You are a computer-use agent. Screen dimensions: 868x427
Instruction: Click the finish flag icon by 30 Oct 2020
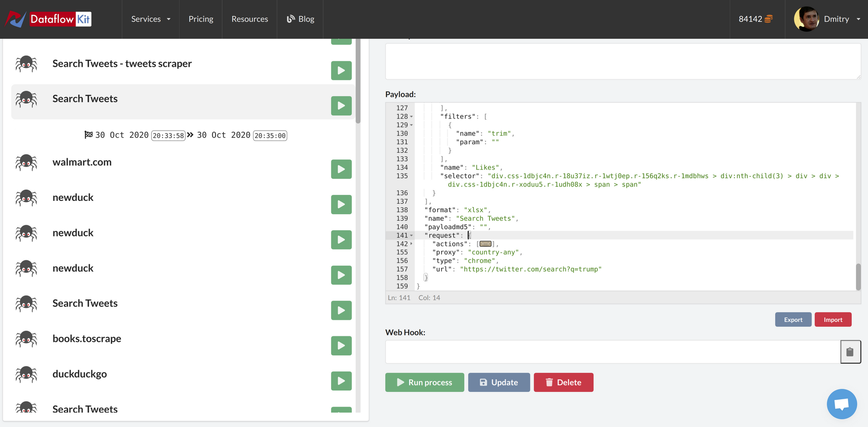[89, 135]
